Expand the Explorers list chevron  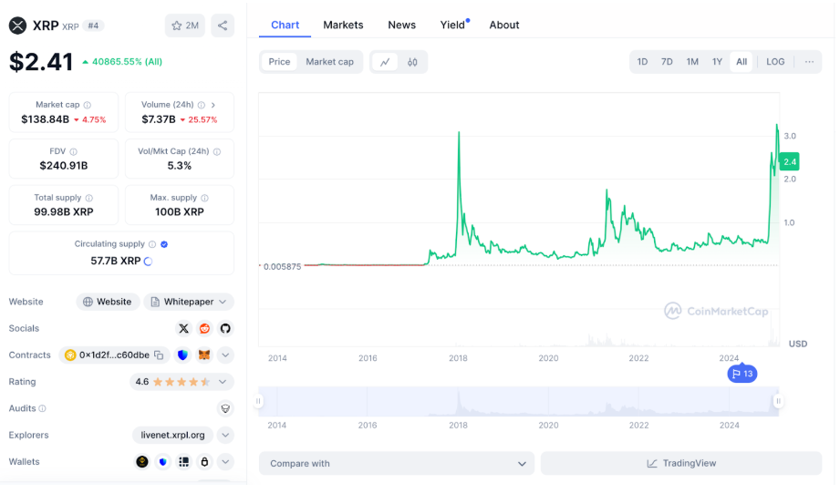click(225, 435)
